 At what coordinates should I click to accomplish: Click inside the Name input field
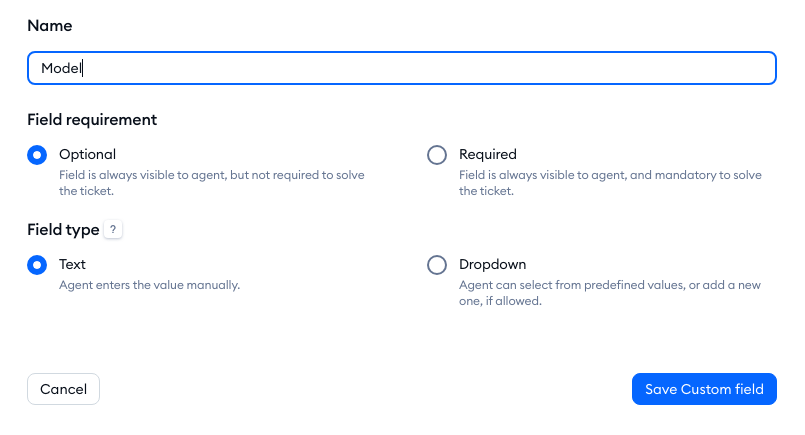click(400, 68)
